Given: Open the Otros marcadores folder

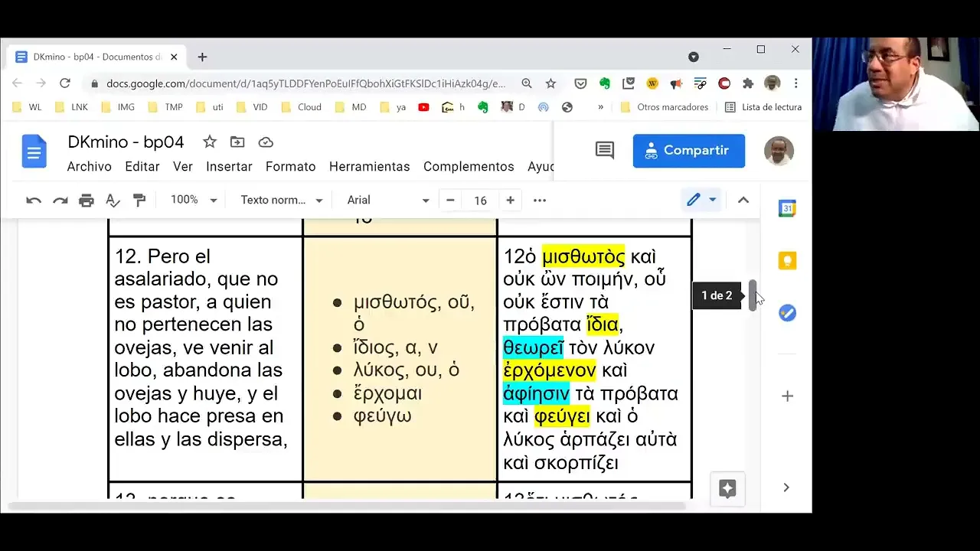Looking at the screenshot, I should 665,107.
